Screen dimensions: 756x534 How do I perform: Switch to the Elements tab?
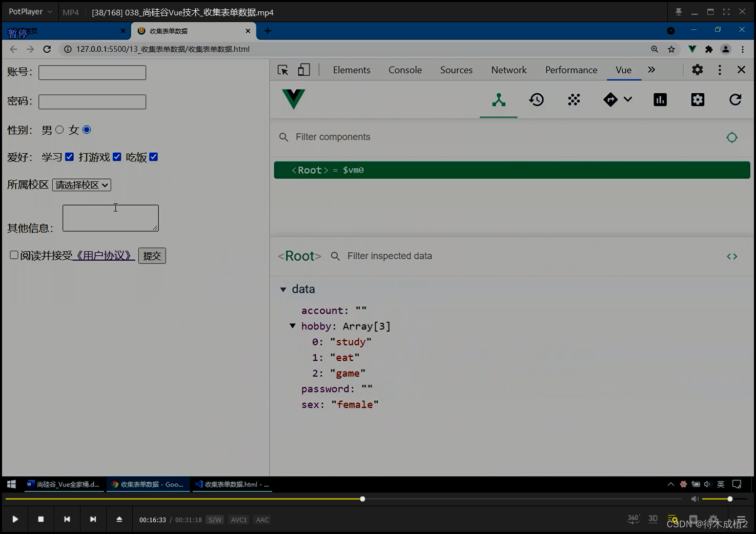tap(352, 70)
